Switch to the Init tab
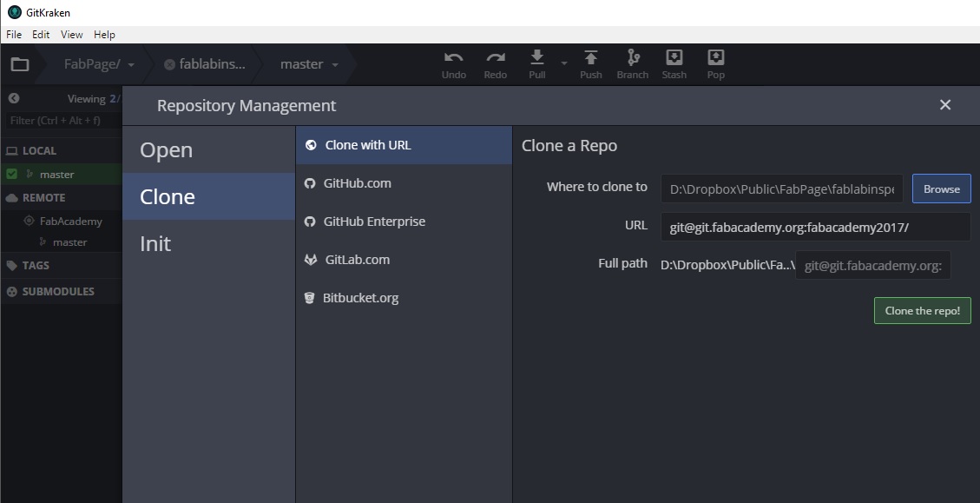The image size is (980, 503). 208,243
